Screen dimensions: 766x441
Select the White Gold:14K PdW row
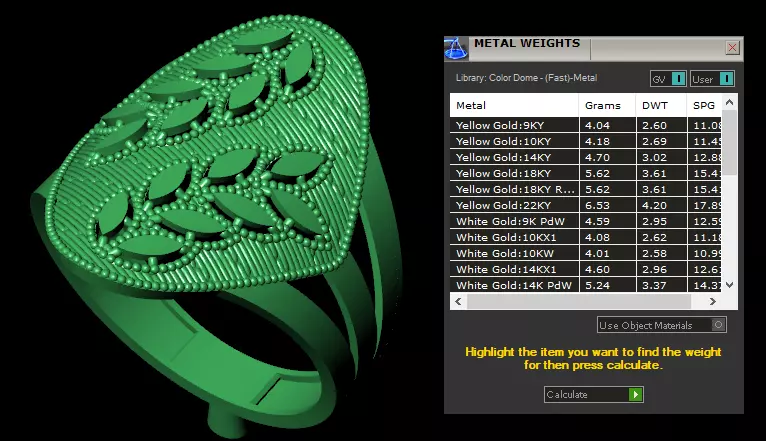click(x=585, y=285)
